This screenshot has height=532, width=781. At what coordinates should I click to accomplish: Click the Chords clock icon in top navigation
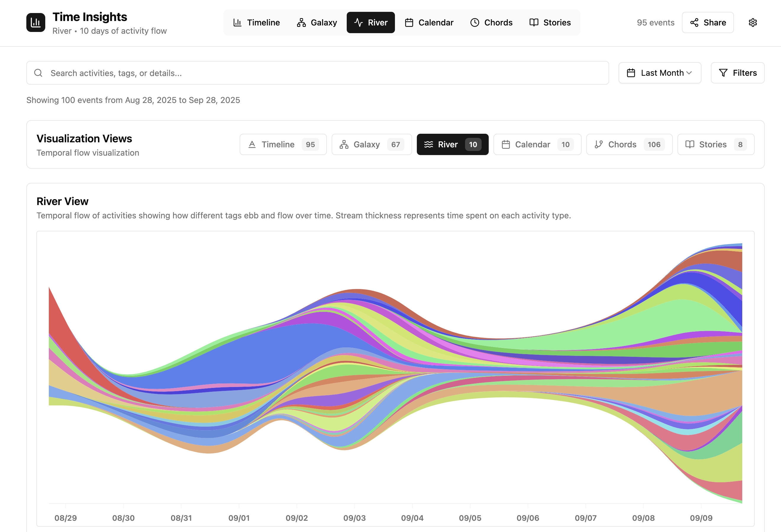pyautogui.click(x=474, y=22)
